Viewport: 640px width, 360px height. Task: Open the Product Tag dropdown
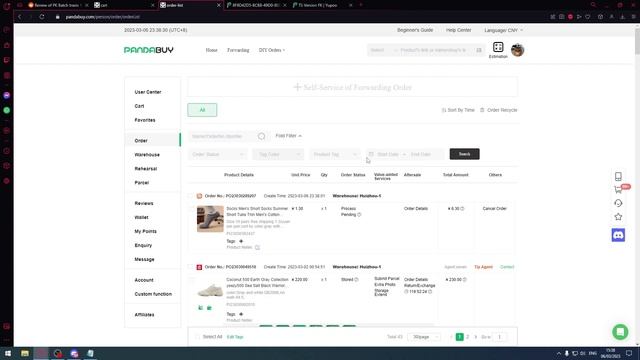[335, 154]
